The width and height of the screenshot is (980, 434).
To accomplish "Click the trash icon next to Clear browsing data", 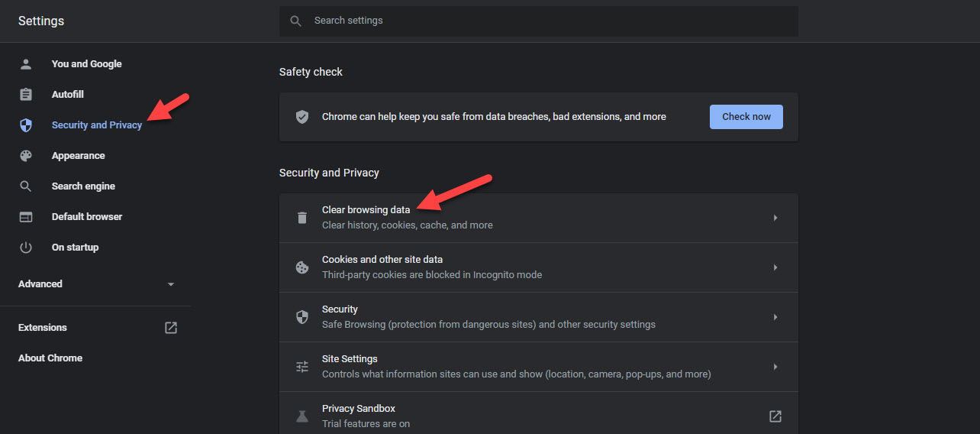I will click(302, 218).
